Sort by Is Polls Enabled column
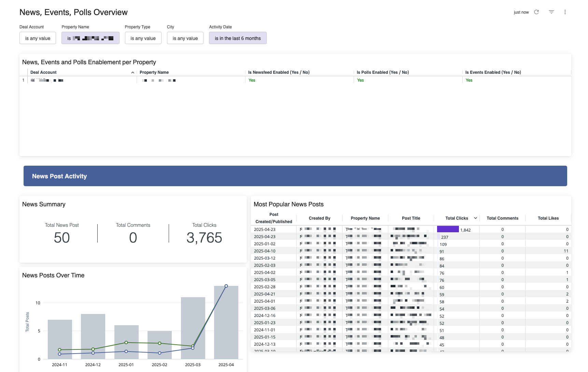 coord(382,72)
